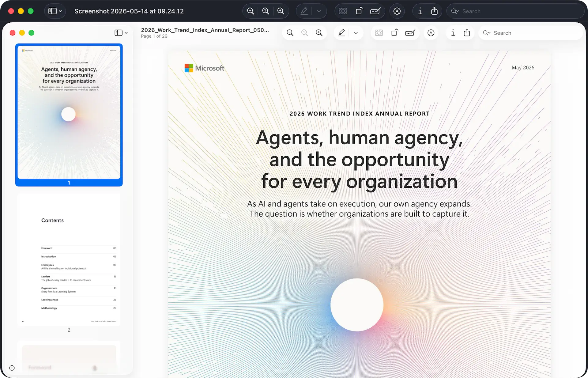Click the outer window's Search field
The height and width of the screenshot is (378, 588).
(515, 11)
